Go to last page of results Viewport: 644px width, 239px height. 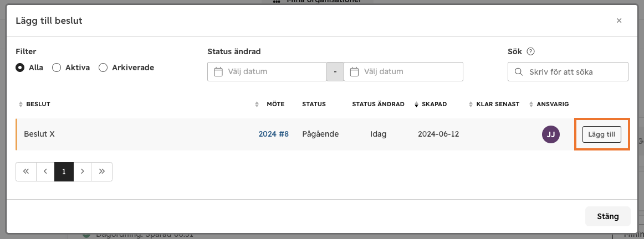coord(102,172)
